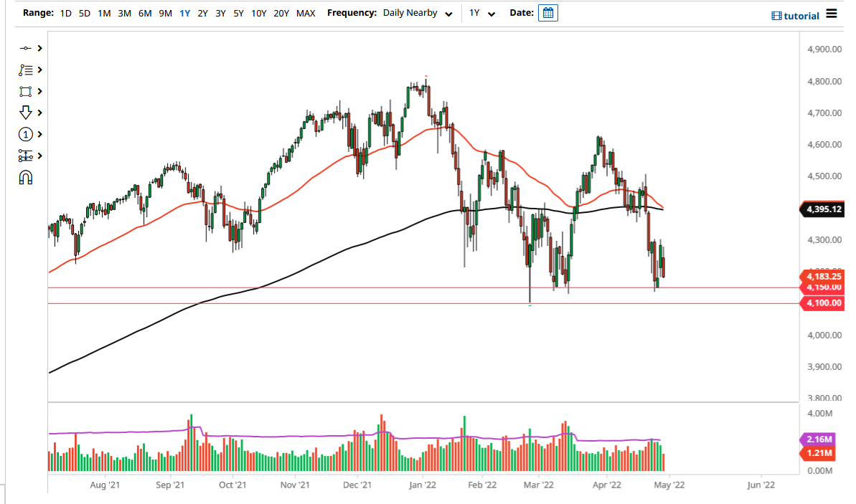Expand the trendline tool submenu chevron

39,48
